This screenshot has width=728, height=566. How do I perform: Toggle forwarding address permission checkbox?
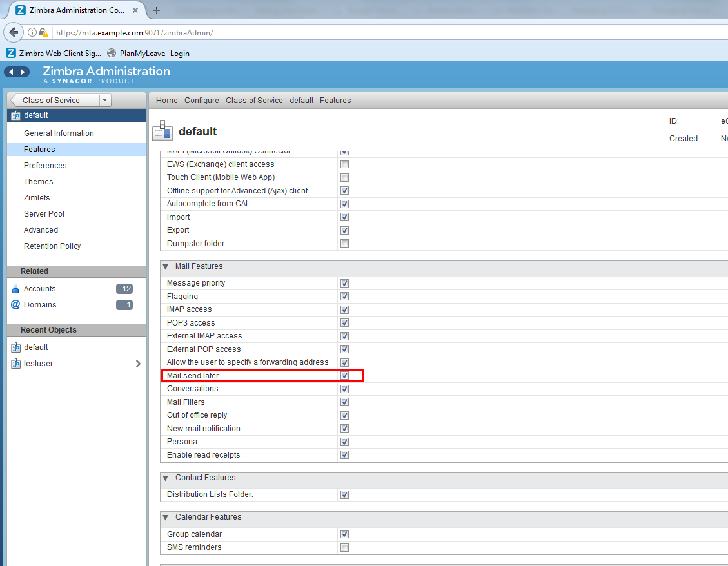(x=344, y=363)
